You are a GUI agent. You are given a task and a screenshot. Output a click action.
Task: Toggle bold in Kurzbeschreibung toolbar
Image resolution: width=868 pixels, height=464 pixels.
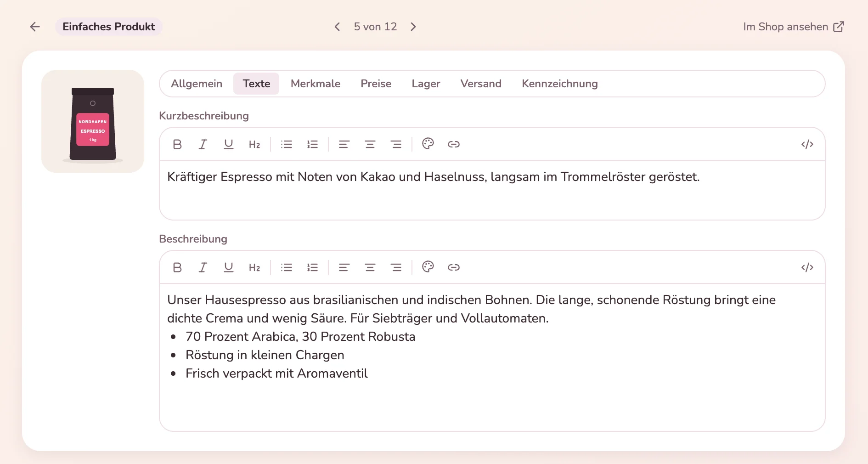point(177,144)
